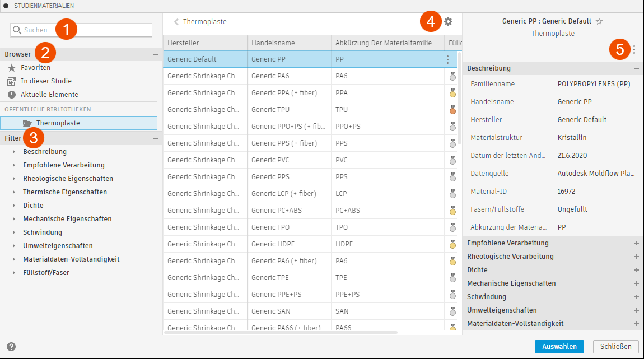Click the Favoriten star icon
644x359 pixels.
pos(12,68)
